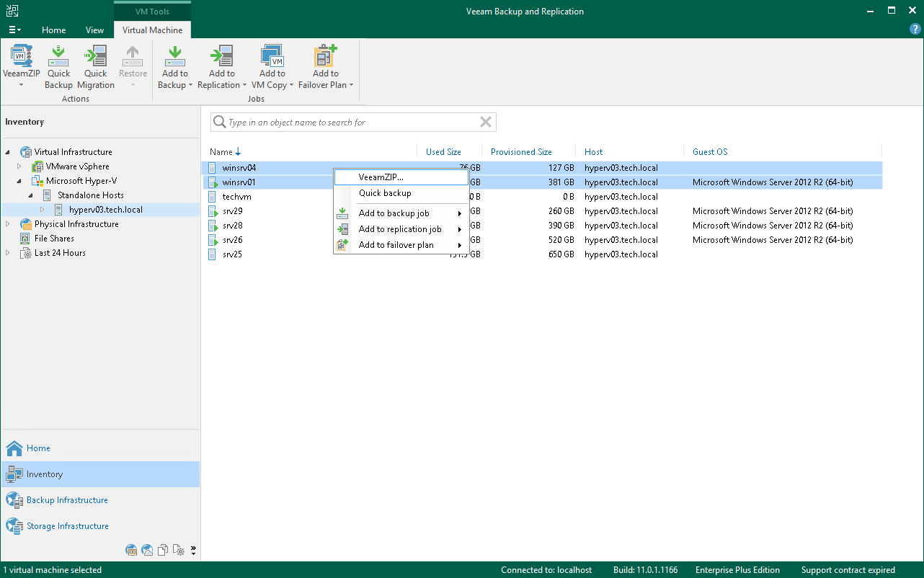Switch to the Home ribbon tab
This screenshot has height=578, width=924.
54,30
